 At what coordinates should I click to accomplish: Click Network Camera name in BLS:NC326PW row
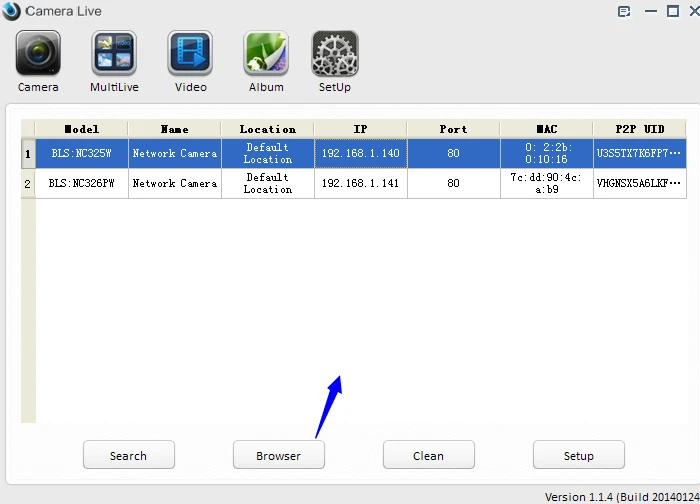tap(175, 183)
